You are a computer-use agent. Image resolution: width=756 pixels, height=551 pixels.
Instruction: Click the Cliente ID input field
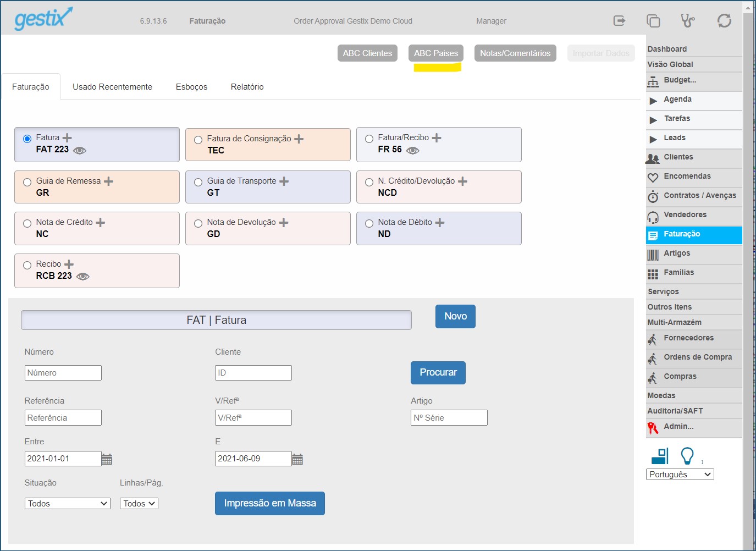point(253,373)
